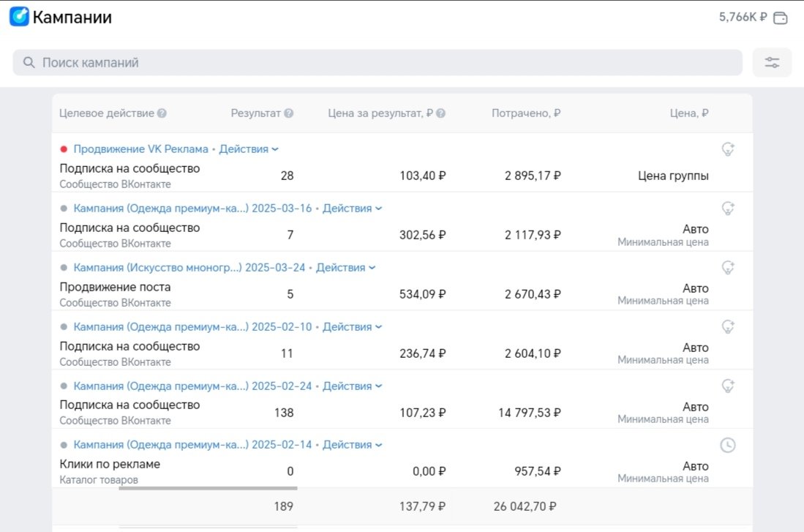Sort by the Потрачено column header

click(x=526, y=113)
